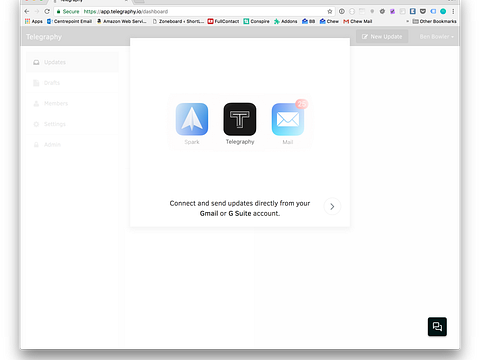
Task: Open the chat support widget
Action: [437, 326]
